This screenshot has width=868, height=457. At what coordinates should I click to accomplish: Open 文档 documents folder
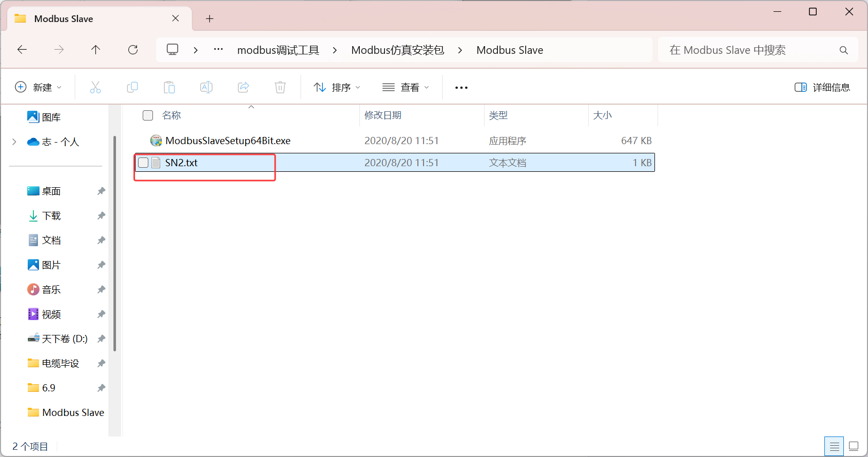click(44, 240)
